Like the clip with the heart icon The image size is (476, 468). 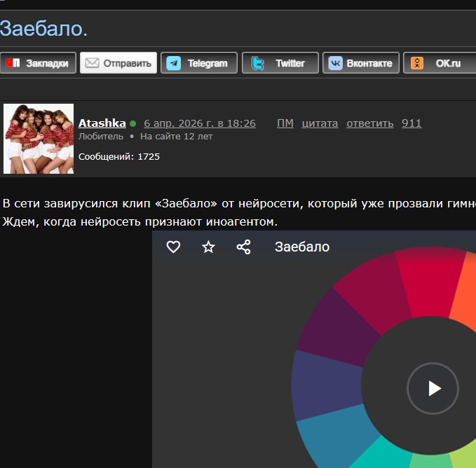173,247
